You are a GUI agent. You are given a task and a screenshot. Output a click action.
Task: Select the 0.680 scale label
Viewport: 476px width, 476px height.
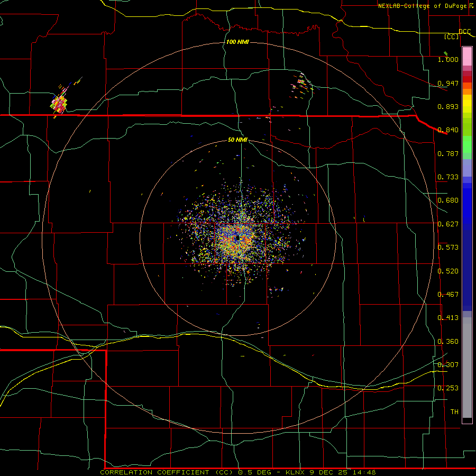pos(448,200)
